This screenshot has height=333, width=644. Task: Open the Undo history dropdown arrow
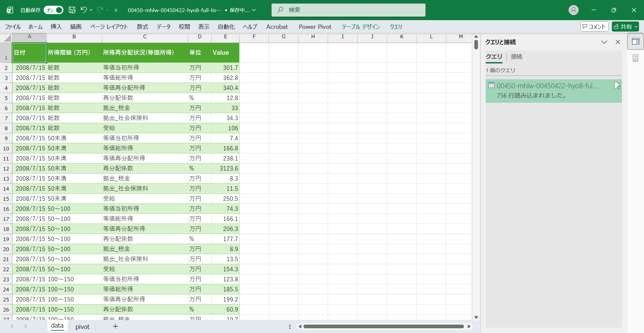click(x=91, y=10)
